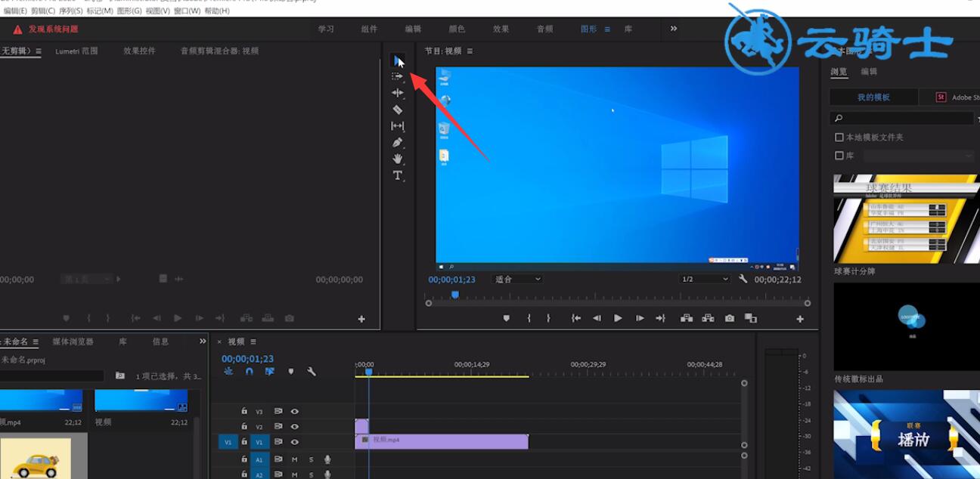Image resolution: width=980 pixels, height=479 pixels.
Task: Click the Export Frame camera icon
Action: click(730, 319)
